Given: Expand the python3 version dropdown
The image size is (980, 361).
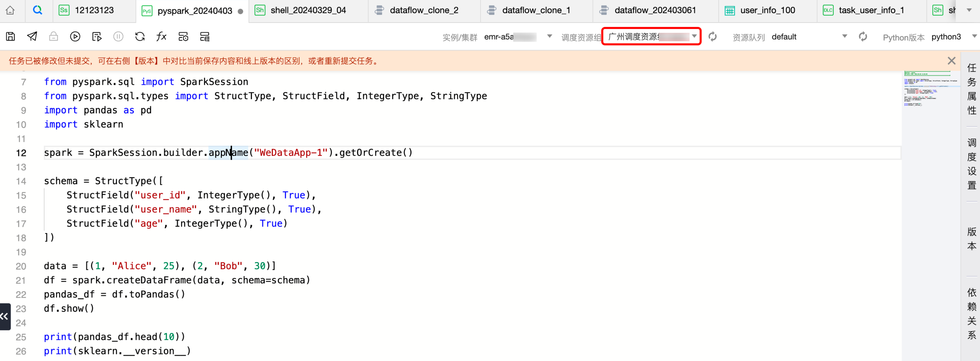Looking at the screenshot, I should click(974, 37).
